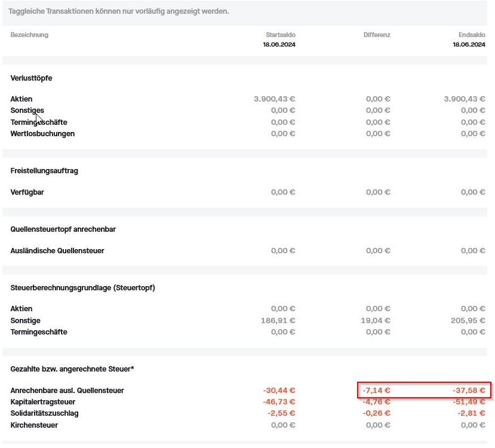Click the "Wertlosbuchungen" row label
The image size is (495, 448).
point(42,134)
